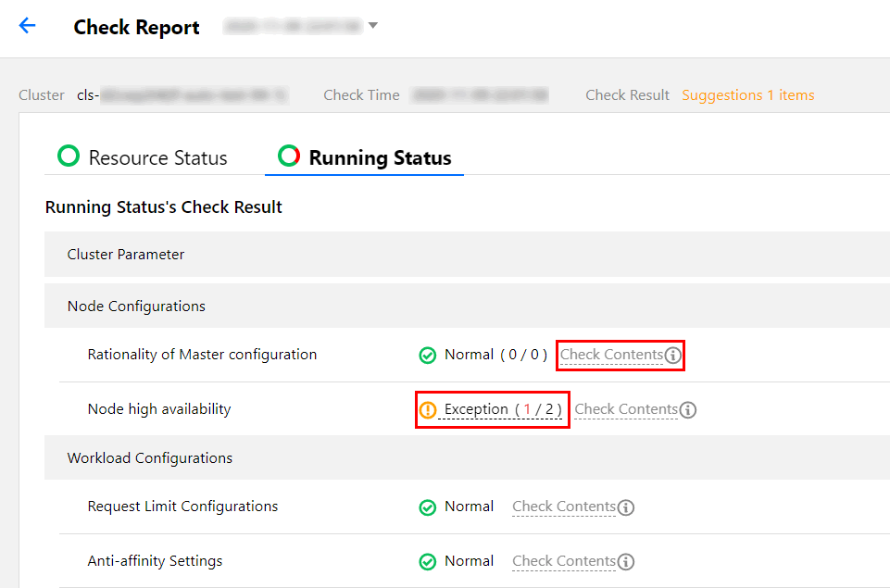
Task: Click green check icon for Master configuration
Action: coord(427,356)
